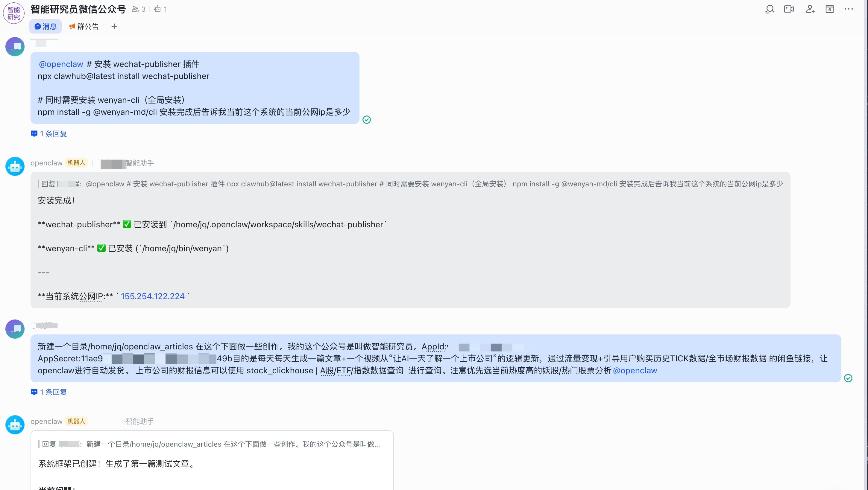This screenshot has width=868, height=490.
Task: Open the openclaw bot avatar
Action: pyautogui.click(x=15, y=166)
